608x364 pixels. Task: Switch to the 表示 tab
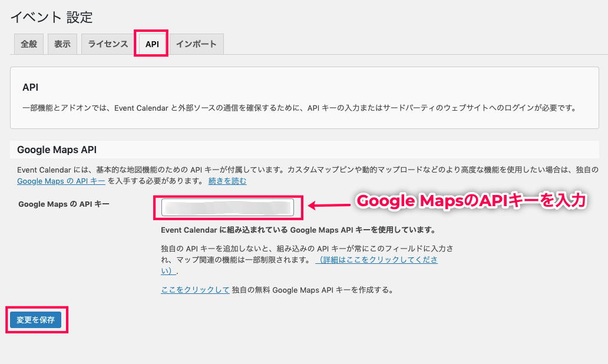[62, 44]
